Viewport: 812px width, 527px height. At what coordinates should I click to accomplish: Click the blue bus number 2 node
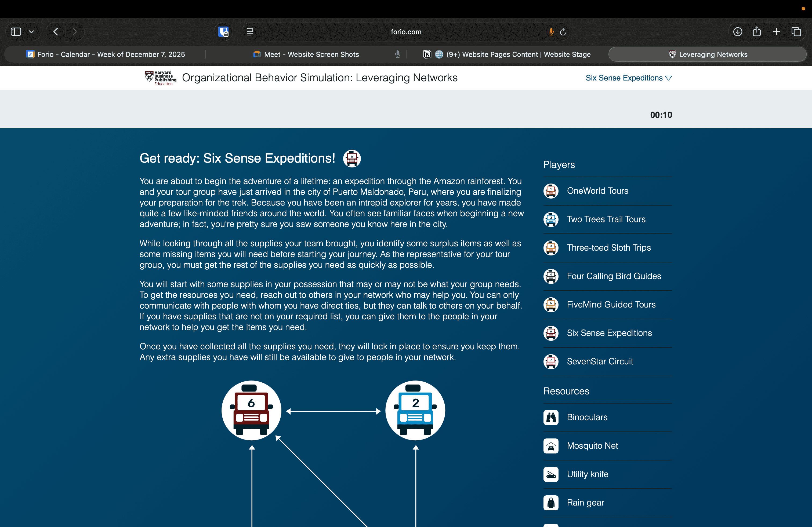click(415, 410)
